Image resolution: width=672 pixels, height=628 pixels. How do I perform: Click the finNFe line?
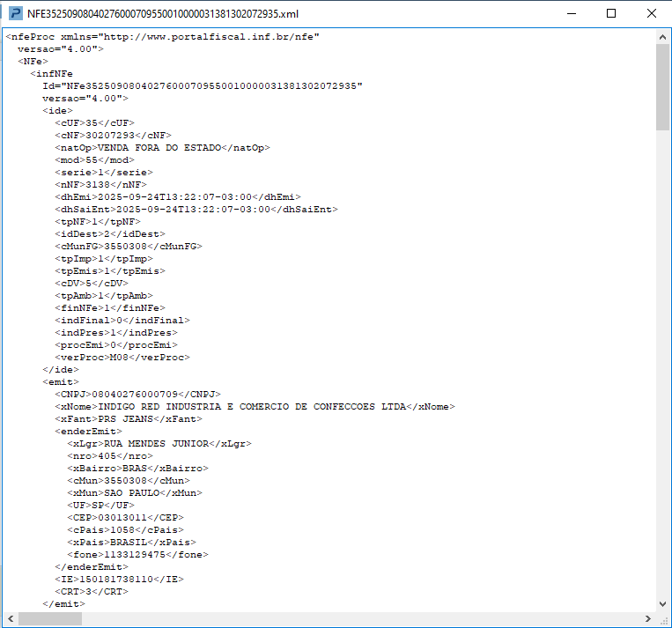tap(110, 308)
